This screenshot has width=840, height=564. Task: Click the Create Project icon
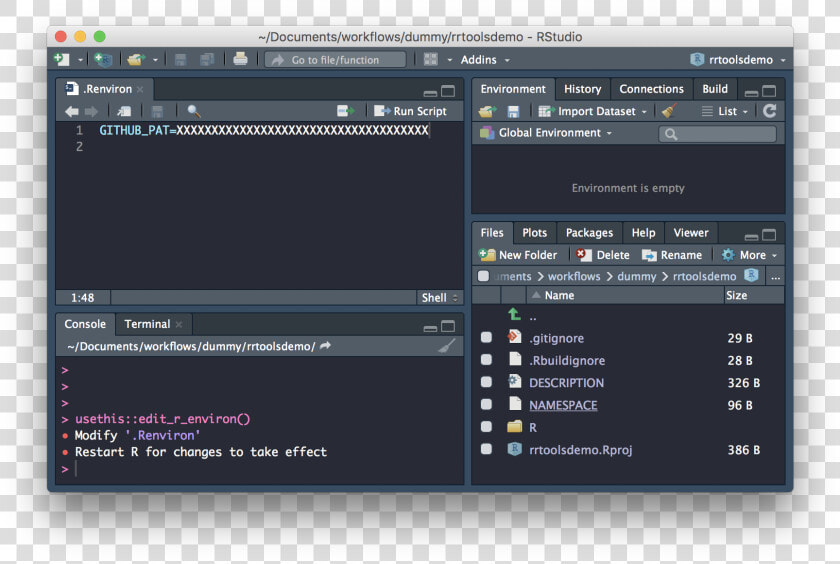(102, 59)
